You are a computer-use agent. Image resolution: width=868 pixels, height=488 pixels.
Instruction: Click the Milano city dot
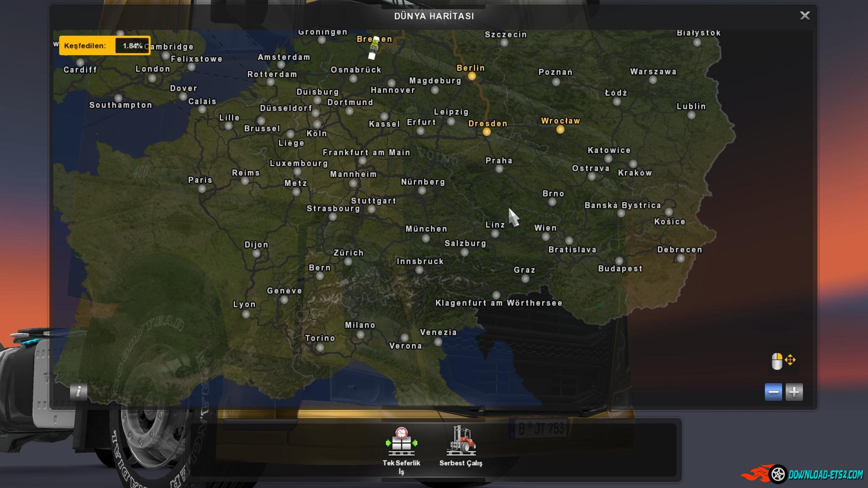coord(360,335)
